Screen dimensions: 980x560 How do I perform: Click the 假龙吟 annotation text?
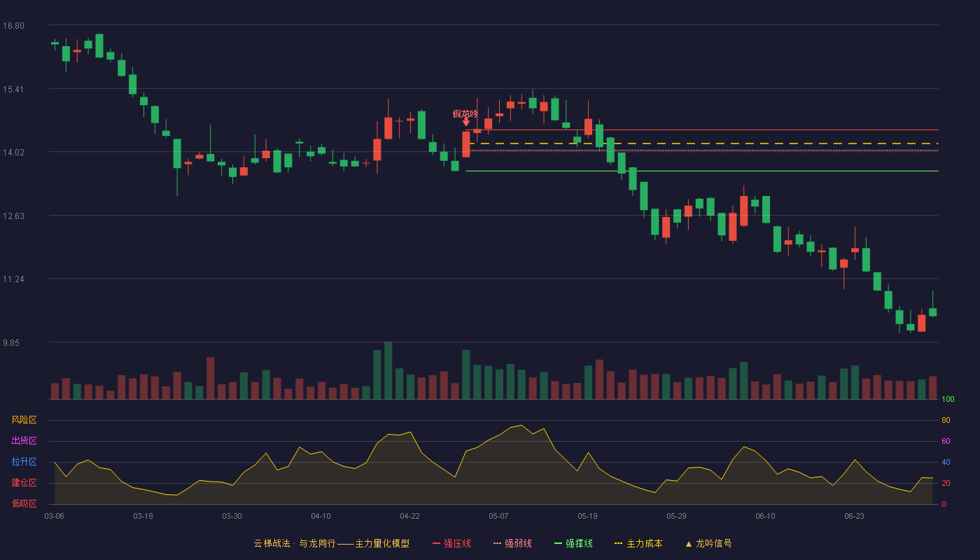pos(465,113)
